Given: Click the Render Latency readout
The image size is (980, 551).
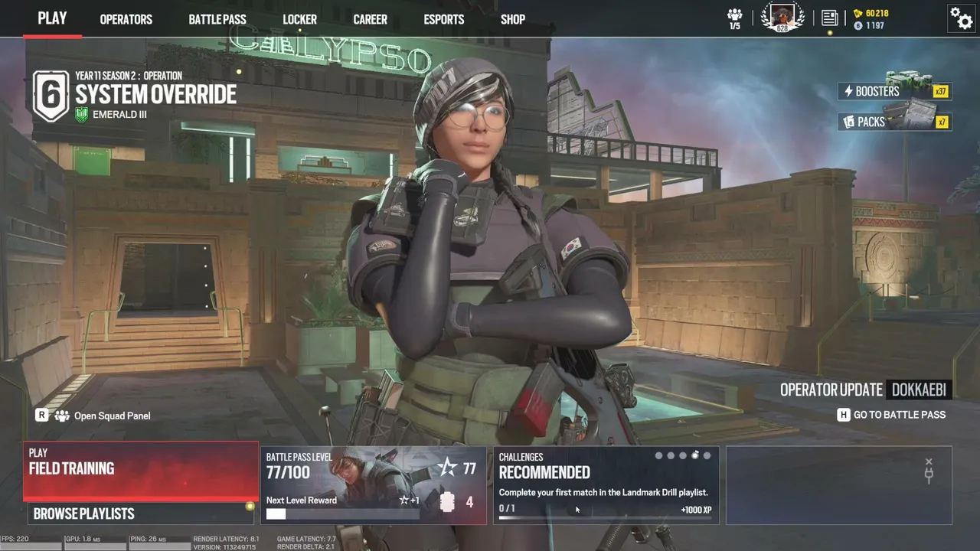Looking at the screenshot, I should click(226, 539).
